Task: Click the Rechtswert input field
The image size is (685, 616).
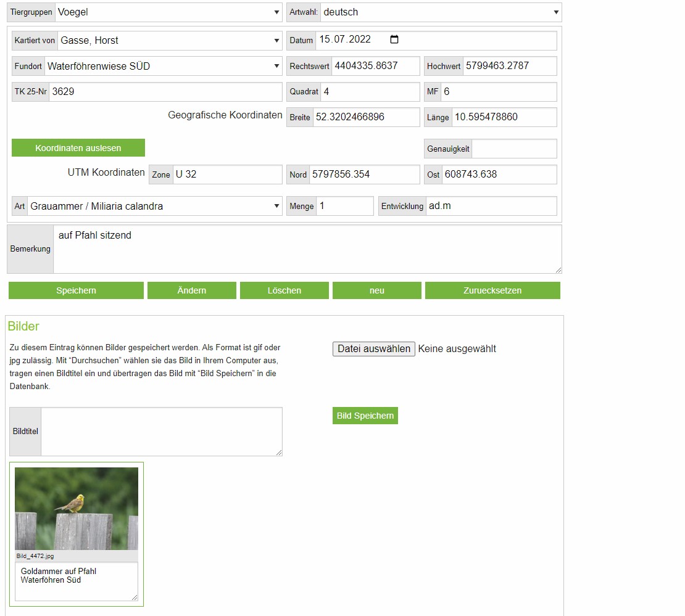Action: (x=376, y=66)
